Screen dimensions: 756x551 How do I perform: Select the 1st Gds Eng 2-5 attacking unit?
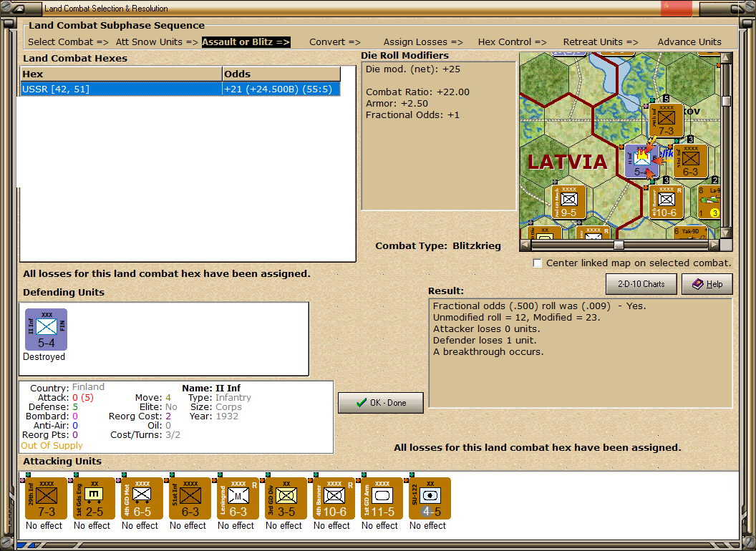tap(94, 499)
